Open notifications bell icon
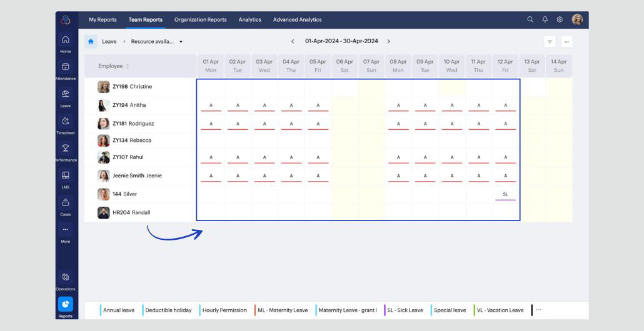 point(545,19)
